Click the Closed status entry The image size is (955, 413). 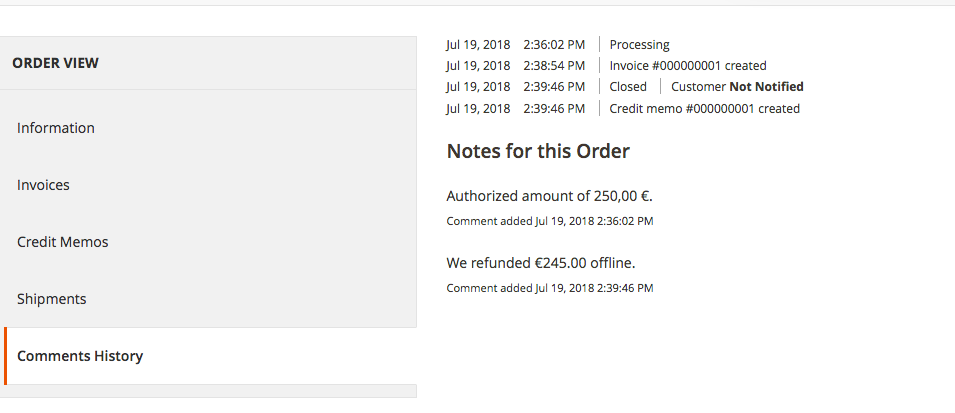point(628,87)
